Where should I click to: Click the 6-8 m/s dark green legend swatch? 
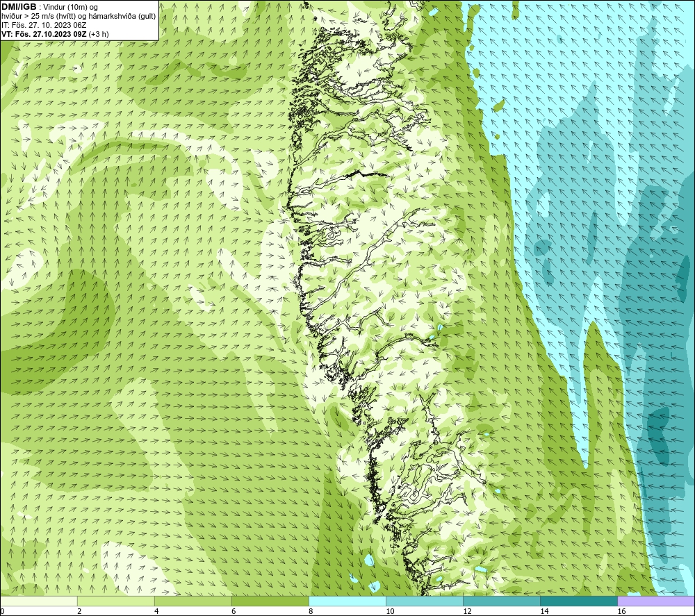pyautogui.click(x=270, y=601)
